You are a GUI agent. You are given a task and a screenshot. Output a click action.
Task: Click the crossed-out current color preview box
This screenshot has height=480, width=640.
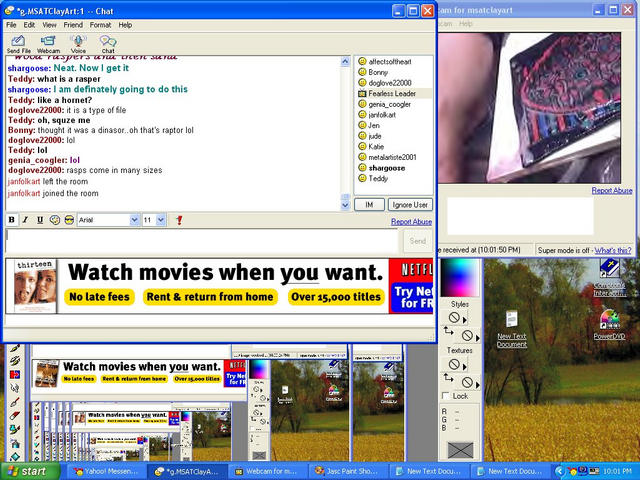click(x=460, y=450)
